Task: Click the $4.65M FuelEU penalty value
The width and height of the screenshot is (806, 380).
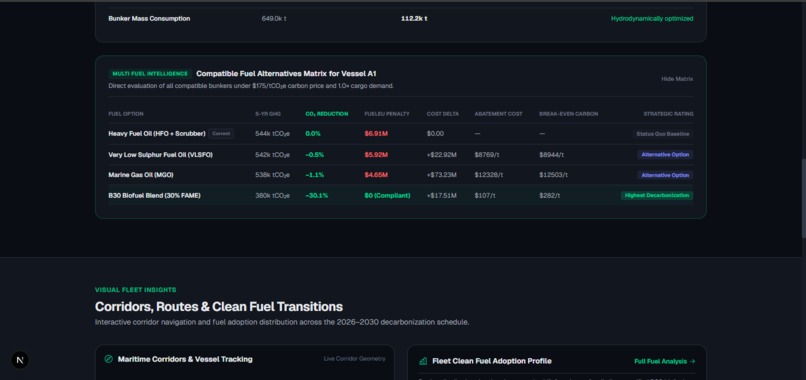Action: tap(376, 175)
